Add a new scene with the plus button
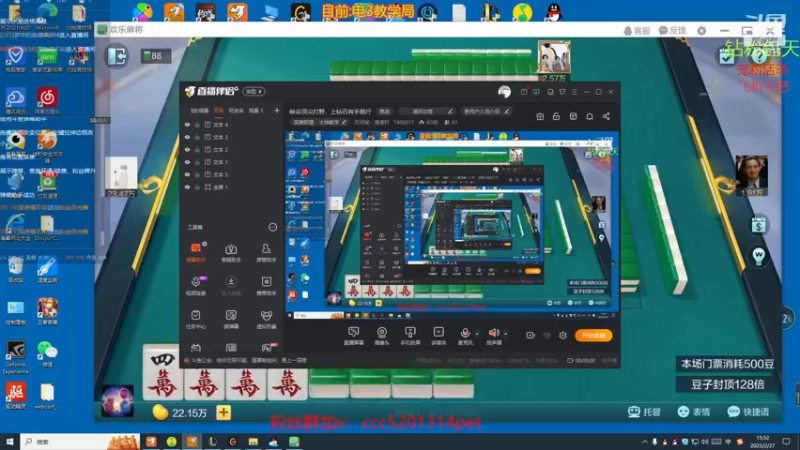The image size is (800, 450). [x=277, y=110]
